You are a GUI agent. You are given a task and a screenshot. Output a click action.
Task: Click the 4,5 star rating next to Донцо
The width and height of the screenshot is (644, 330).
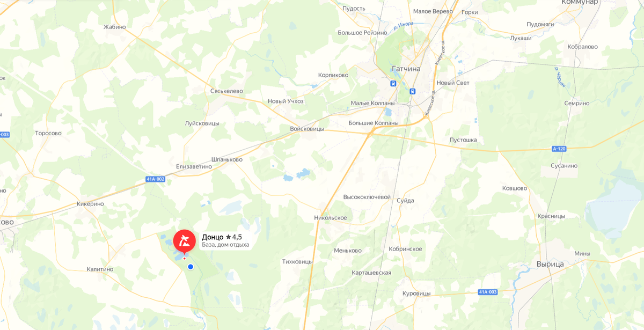[x=234, y=237]
